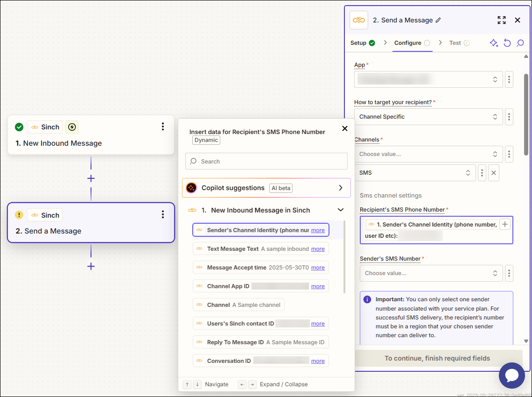Expand the step panel to fullscreen

pos(501,20)
